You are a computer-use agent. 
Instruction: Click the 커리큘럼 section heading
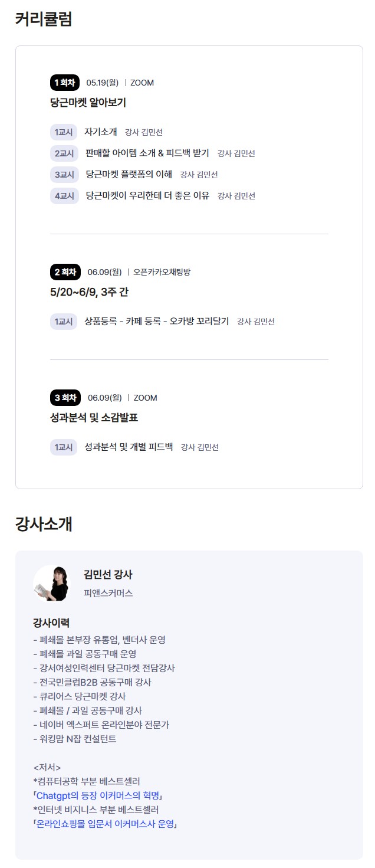pyautogui.click(x=44, y=18)
